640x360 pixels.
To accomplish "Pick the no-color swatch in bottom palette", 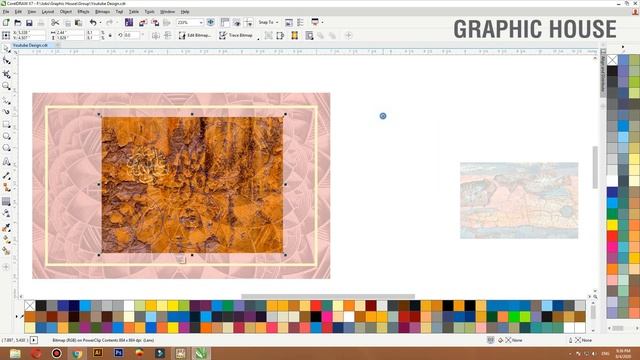I will 30,305.
